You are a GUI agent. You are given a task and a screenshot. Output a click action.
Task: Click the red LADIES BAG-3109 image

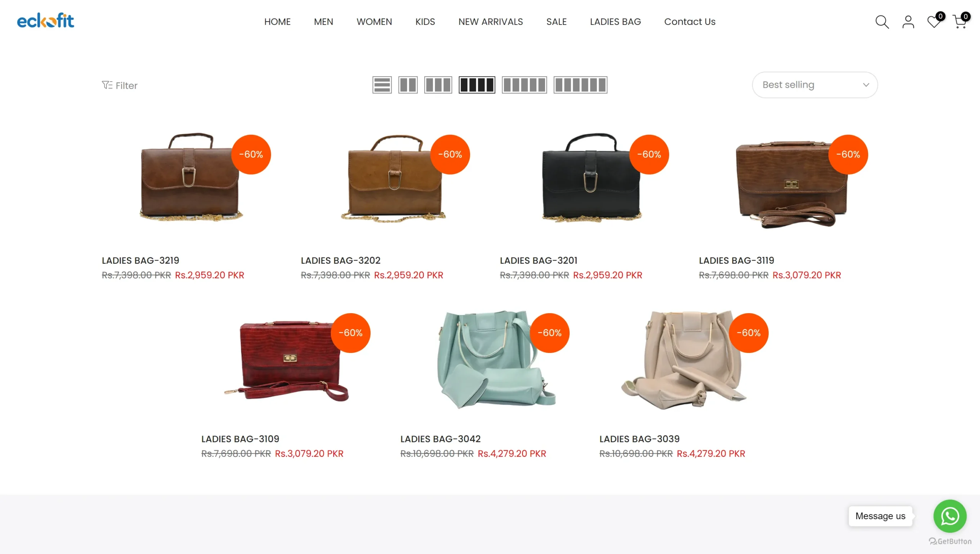click(x=289, y=361)
